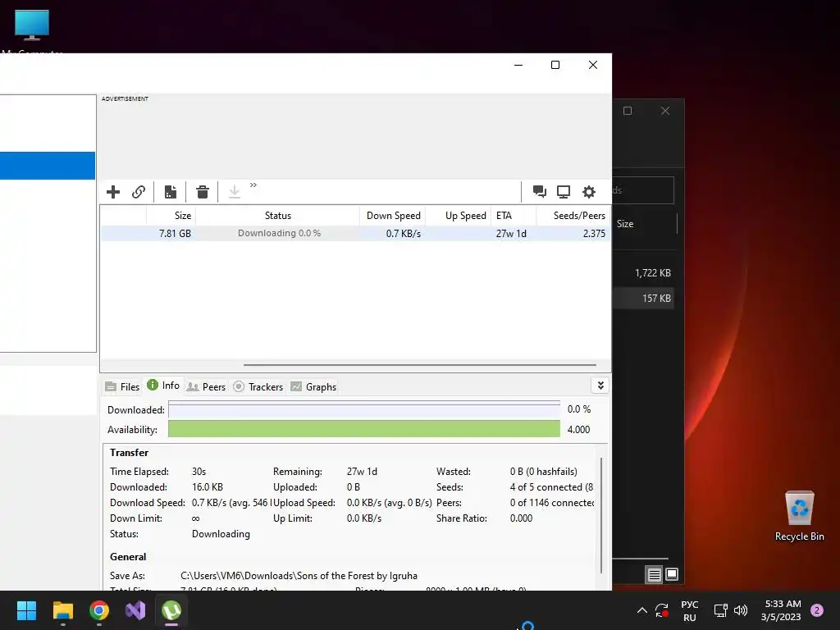Click the Save As path text

[299, 576]
